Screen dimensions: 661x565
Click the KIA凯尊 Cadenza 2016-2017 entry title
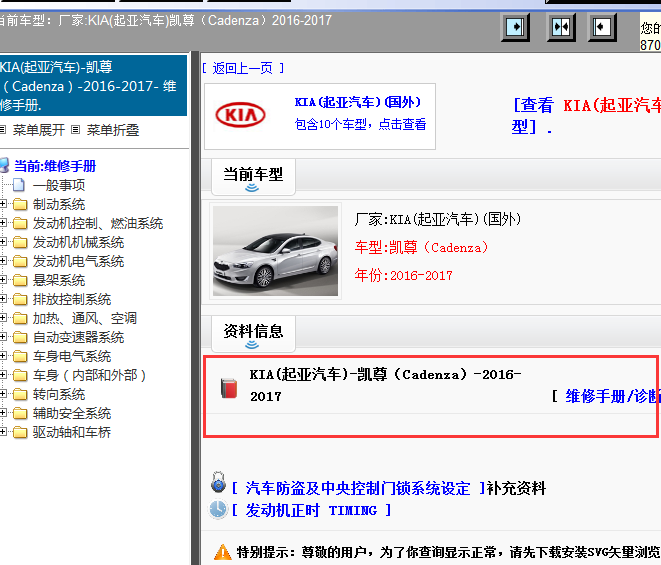tap(385, 385)
